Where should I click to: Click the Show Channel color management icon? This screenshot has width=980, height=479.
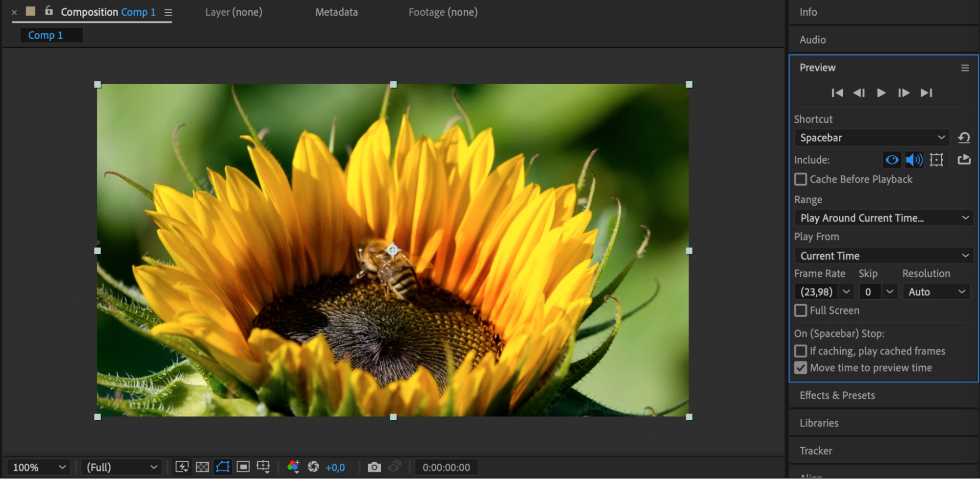click(x=293, y=467)
